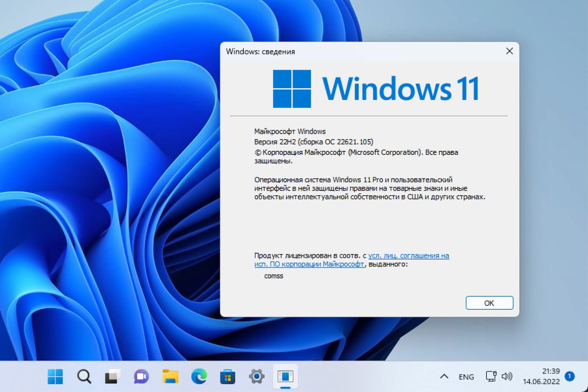
Task: Open Settings gear on the taskbar
Action: coord(256,377)
